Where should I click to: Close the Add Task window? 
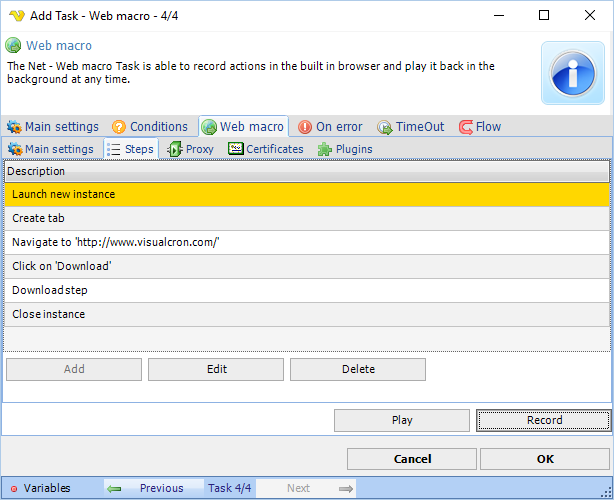(590, 15)
